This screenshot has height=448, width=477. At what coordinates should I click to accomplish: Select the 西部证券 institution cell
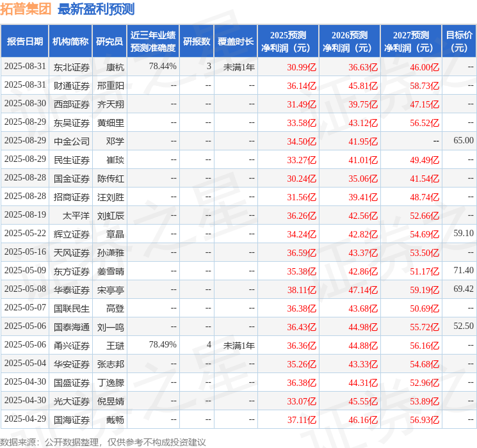pos(72,104)
